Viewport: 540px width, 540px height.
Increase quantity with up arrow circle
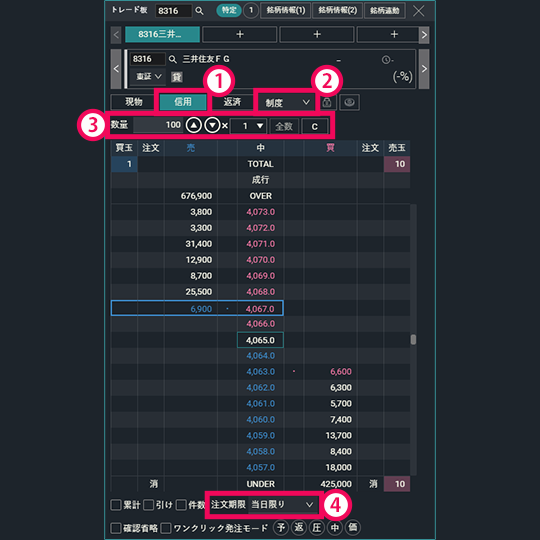click(x=194, y=126)
